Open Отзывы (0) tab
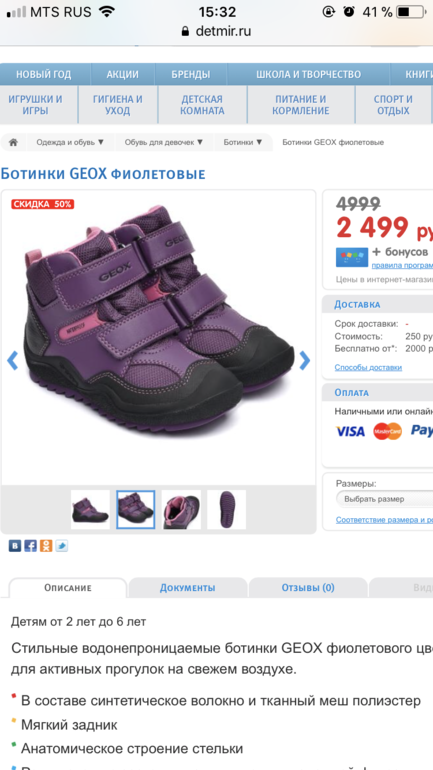 click(x=308, y=588)
